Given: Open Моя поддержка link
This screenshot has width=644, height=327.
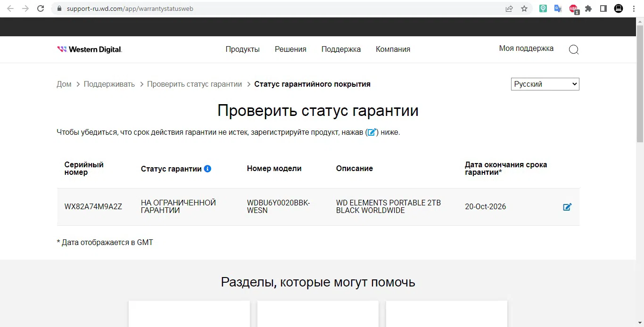Looking at the screenshot, I should tap(526, 49).
